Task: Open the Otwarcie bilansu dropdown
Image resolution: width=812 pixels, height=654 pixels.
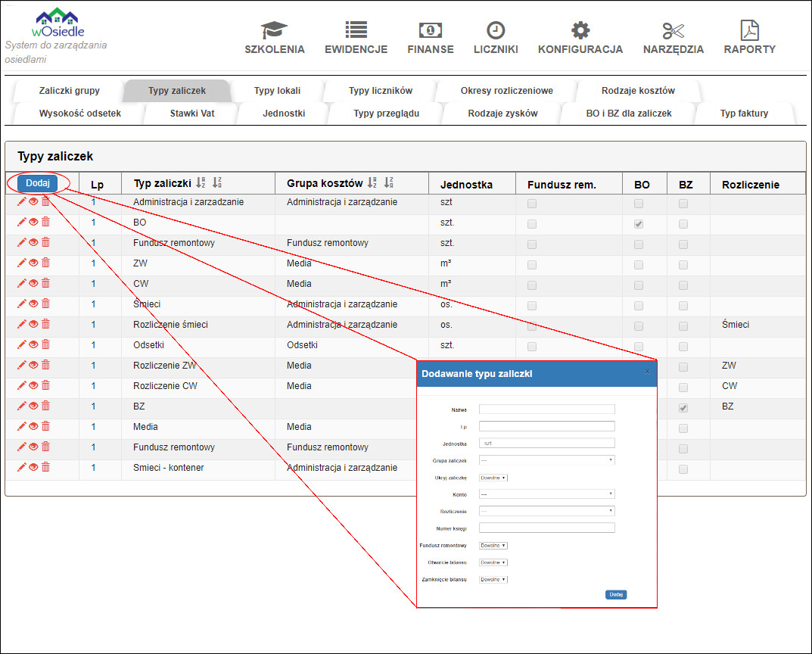Action: point(493,562)
